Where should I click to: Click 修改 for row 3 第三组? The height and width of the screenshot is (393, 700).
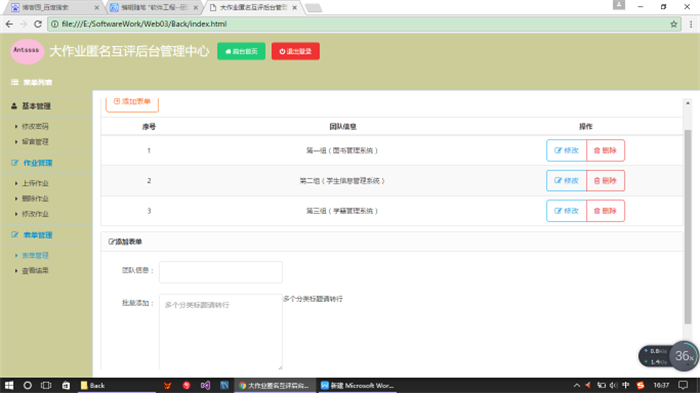566,211
